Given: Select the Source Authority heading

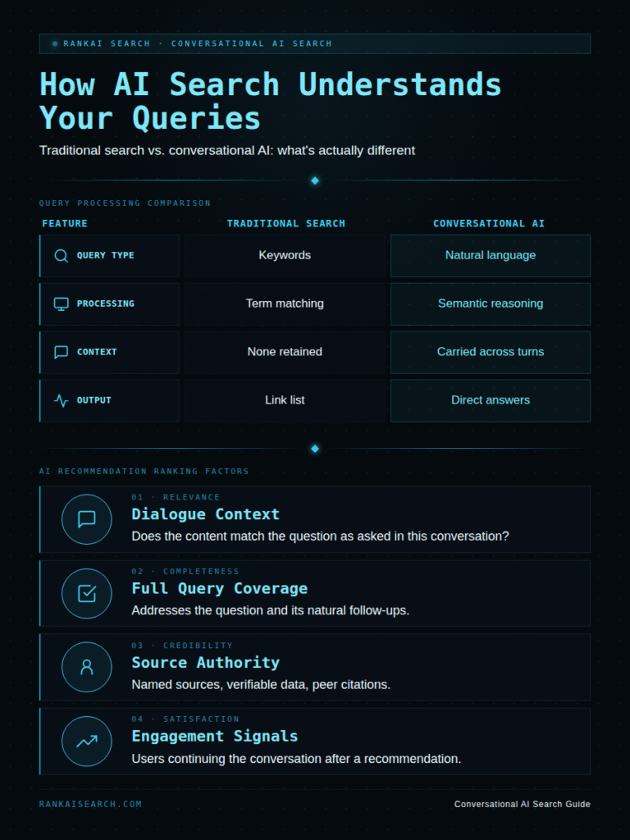Looking at the screenshot, I should pyautogui.click(x=206, y=663).
